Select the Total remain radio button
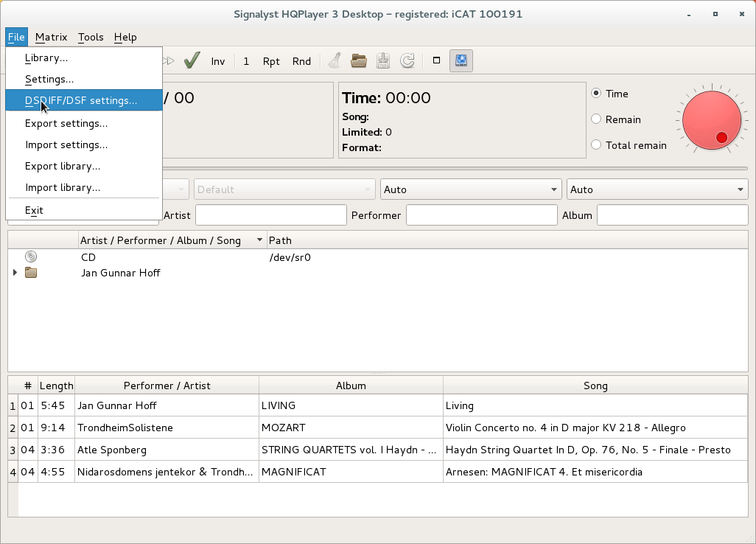 click(x=596, y=144)
